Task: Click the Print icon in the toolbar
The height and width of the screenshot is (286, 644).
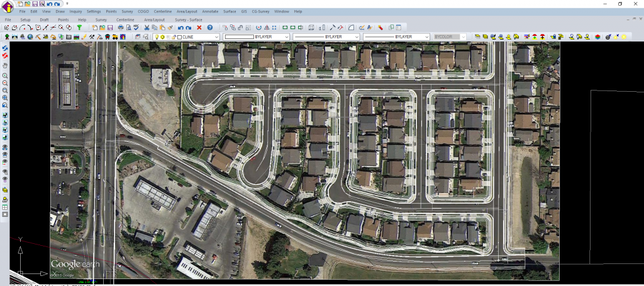Action: pos(121,28)
